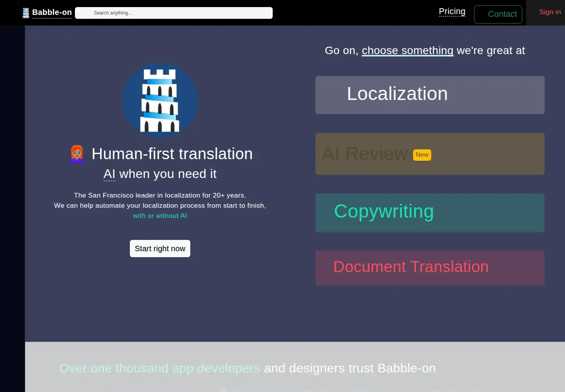
Task: Click the Start right now button
Action: [160, 249]
